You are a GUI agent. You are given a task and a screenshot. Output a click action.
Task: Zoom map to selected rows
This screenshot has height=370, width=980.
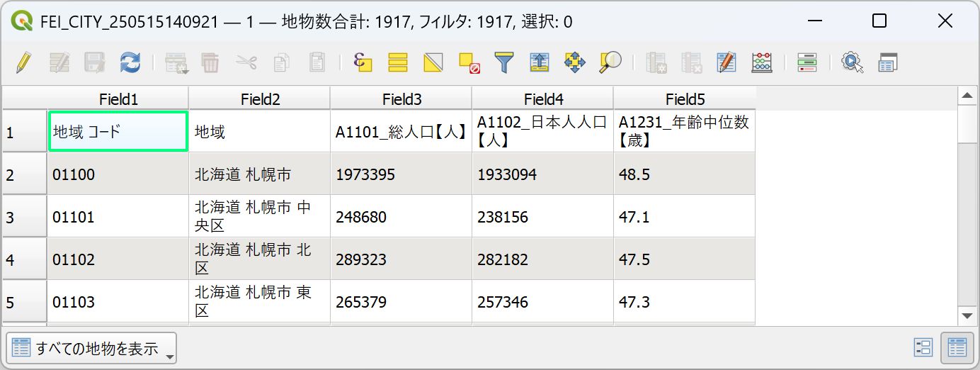(x=610, y=62)
